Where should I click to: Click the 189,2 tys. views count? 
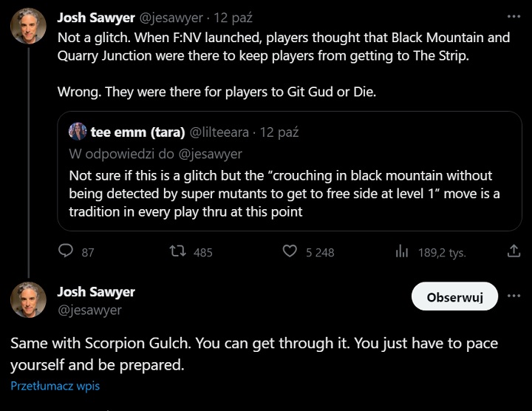click(x=441, y=252)
